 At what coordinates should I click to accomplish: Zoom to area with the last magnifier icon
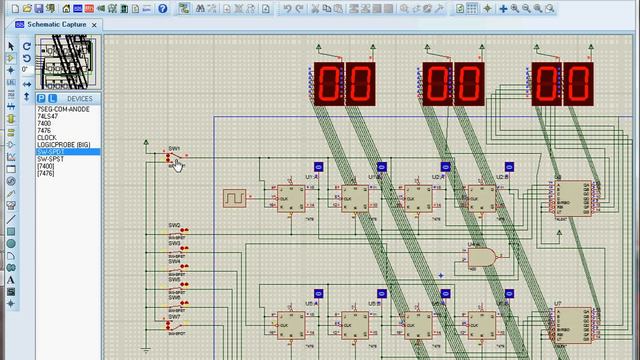[550, 8]
